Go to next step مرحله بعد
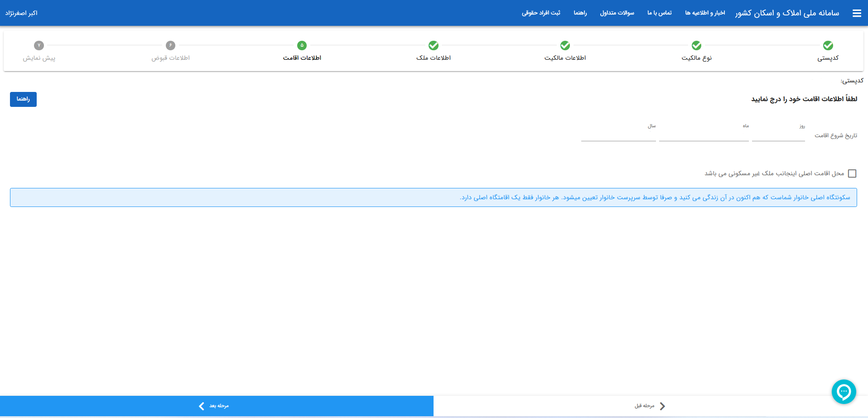This screenshot has width=868, height=418. pyautogui.click(x=217, y=406)
